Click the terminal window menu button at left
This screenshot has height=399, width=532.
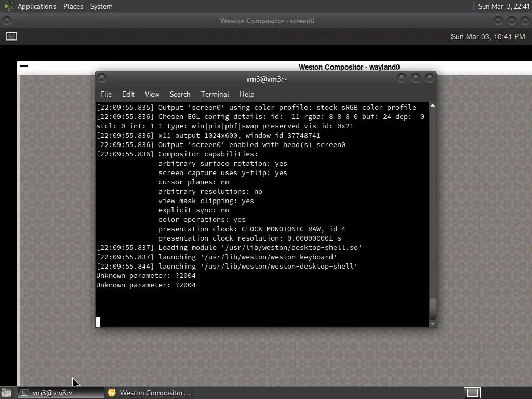[x=102, y=78]
